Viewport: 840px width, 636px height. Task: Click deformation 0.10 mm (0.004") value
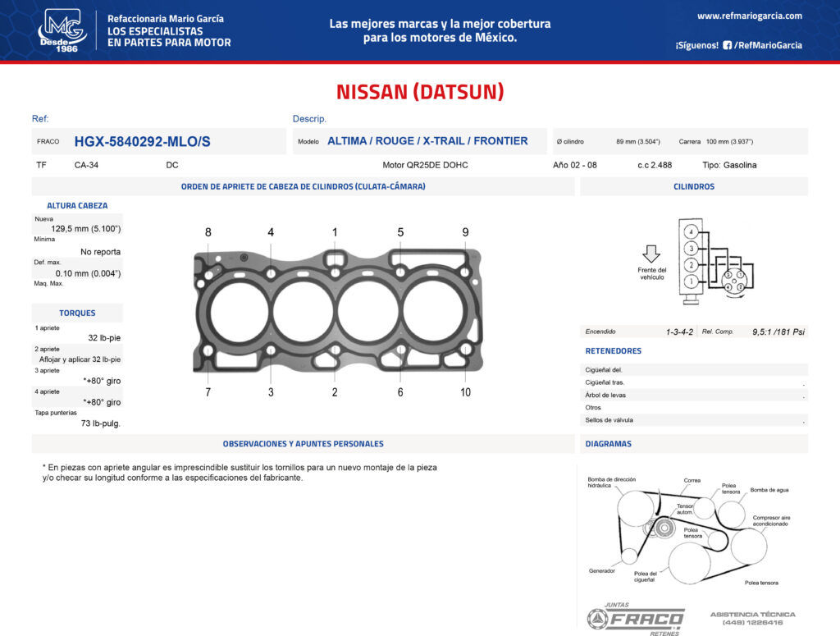[88, 273]
